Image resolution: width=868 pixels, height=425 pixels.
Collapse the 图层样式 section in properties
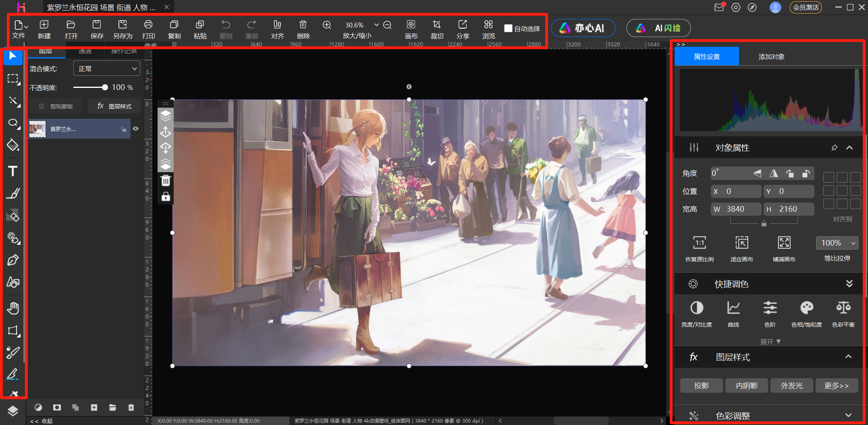848,356
